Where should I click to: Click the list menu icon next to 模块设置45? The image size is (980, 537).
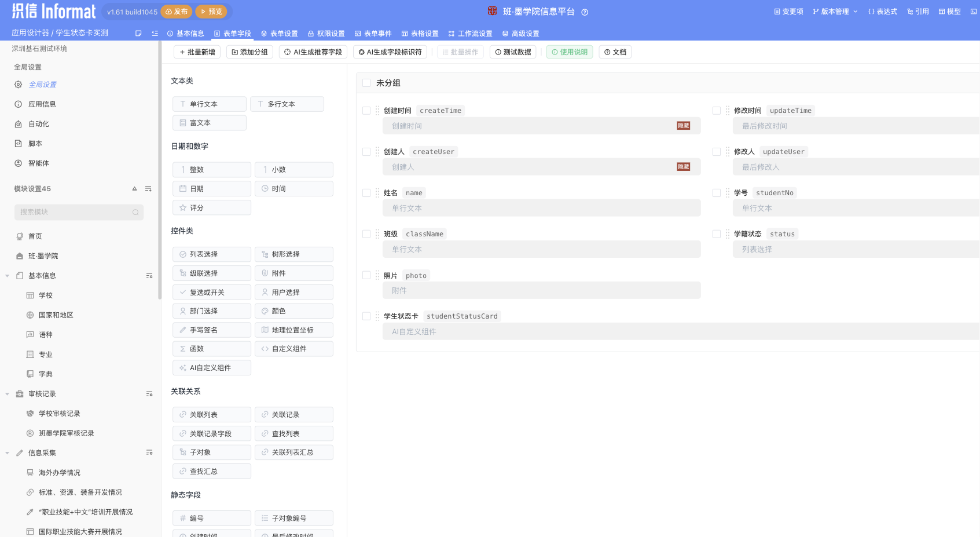148,189
